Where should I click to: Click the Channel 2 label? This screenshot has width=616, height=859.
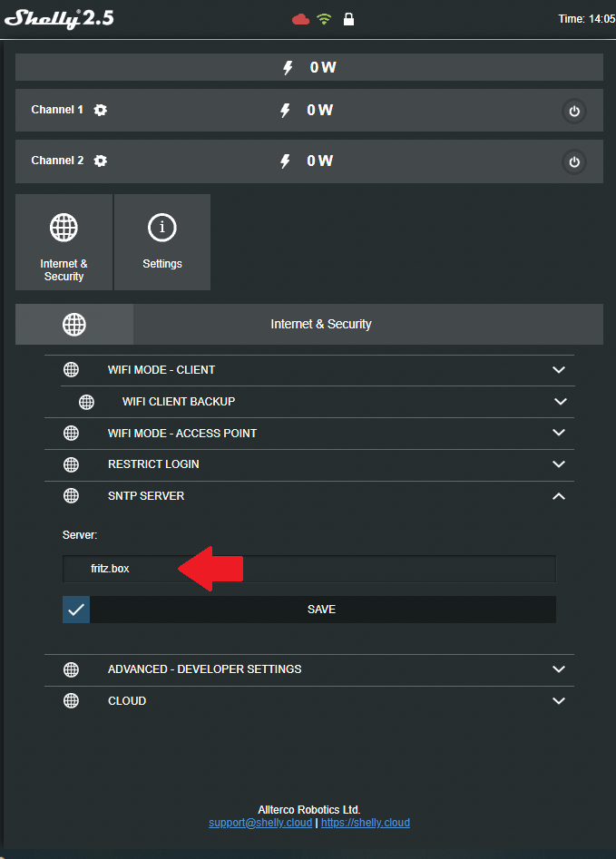57,161
